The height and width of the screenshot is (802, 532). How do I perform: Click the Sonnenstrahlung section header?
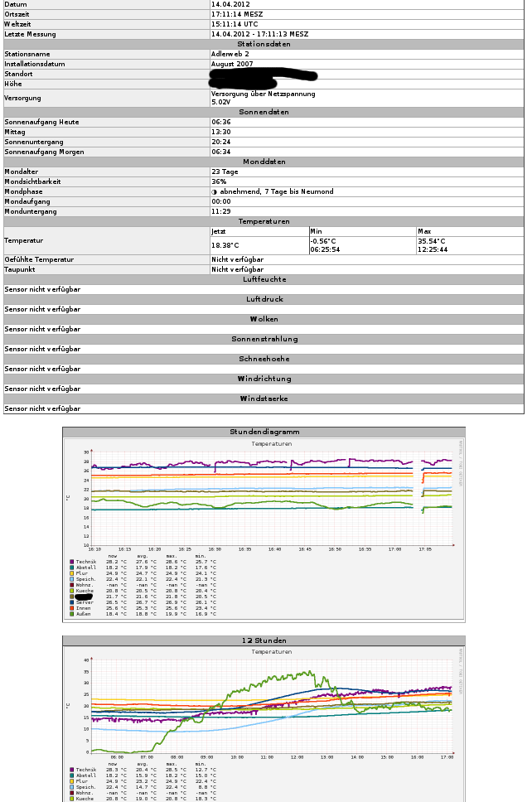pyautogui.click(x=264, y=339)
